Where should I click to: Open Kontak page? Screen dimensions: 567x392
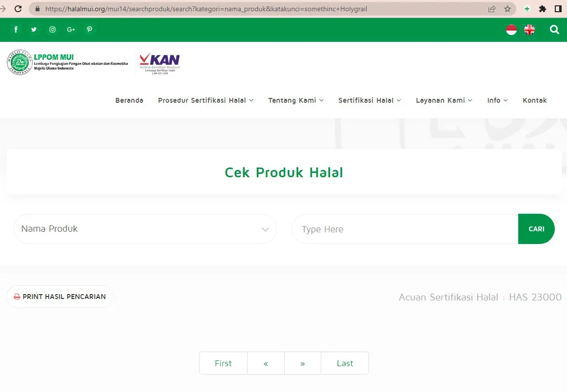(x=534, y=100)
